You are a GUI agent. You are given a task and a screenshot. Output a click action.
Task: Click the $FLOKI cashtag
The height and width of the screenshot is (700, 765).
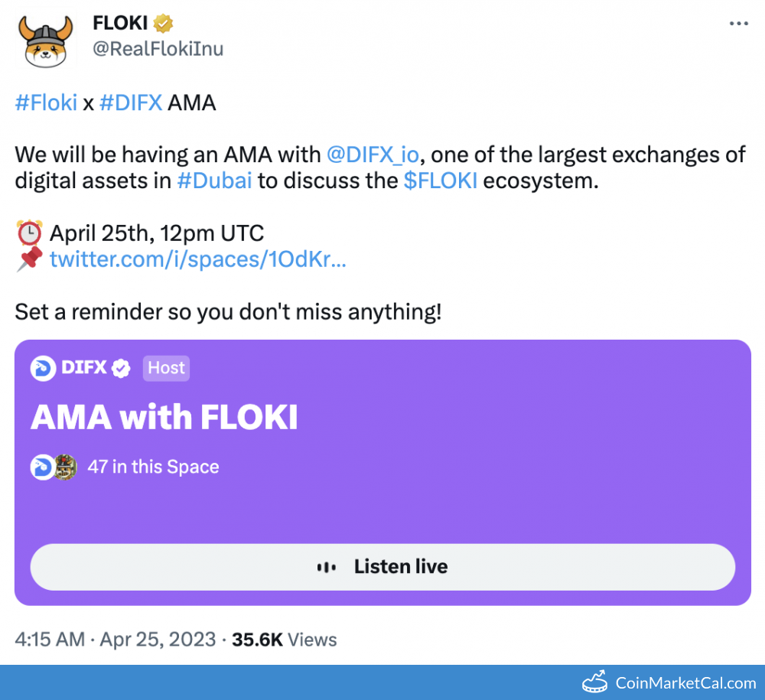[x=441, y=182]
